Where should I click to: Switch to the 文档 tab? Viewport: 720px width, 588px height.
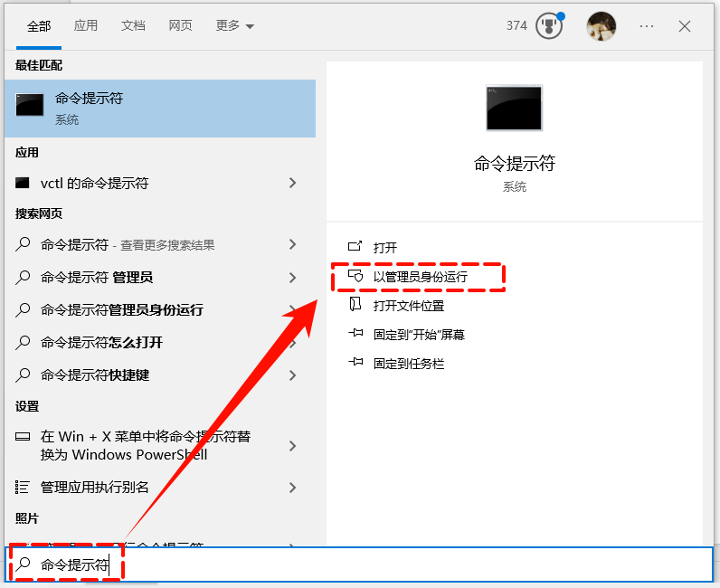(x=133, y=25)
